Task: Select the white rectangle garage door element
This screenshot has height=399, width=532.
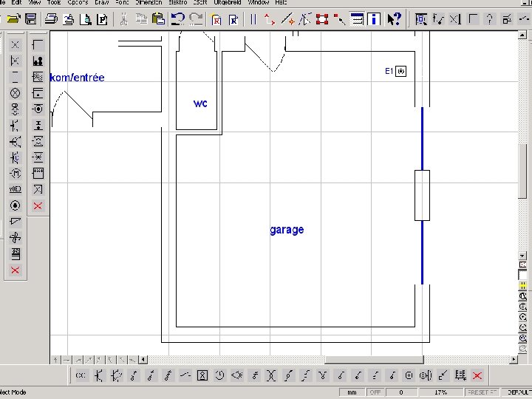Action: click(x=422, y=195)
